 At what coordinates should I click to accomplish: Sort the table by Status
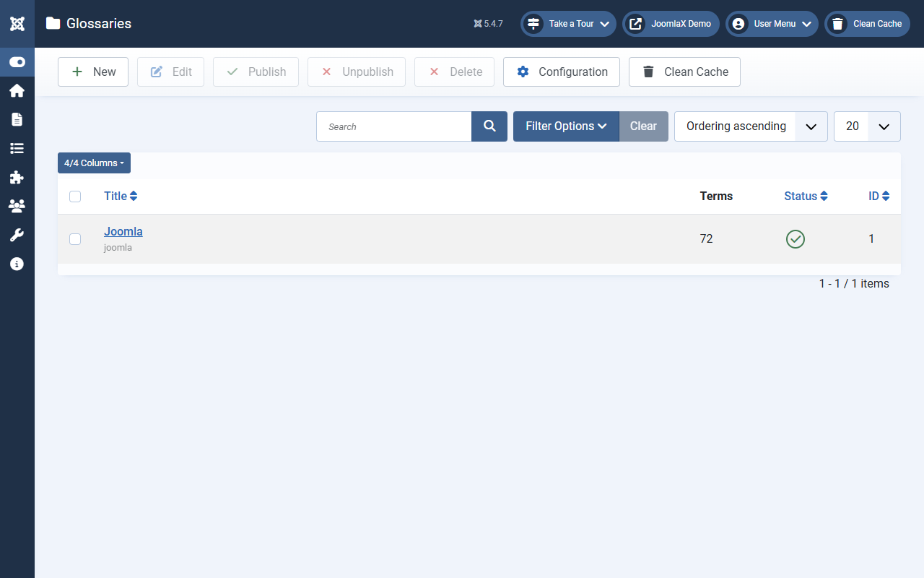(806, 197)
